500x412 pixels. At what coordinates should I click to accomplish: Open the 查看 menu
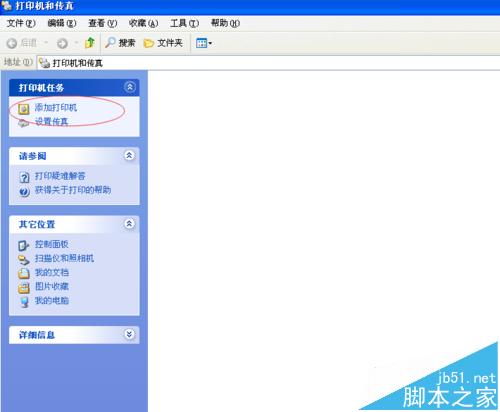[103, 23]
